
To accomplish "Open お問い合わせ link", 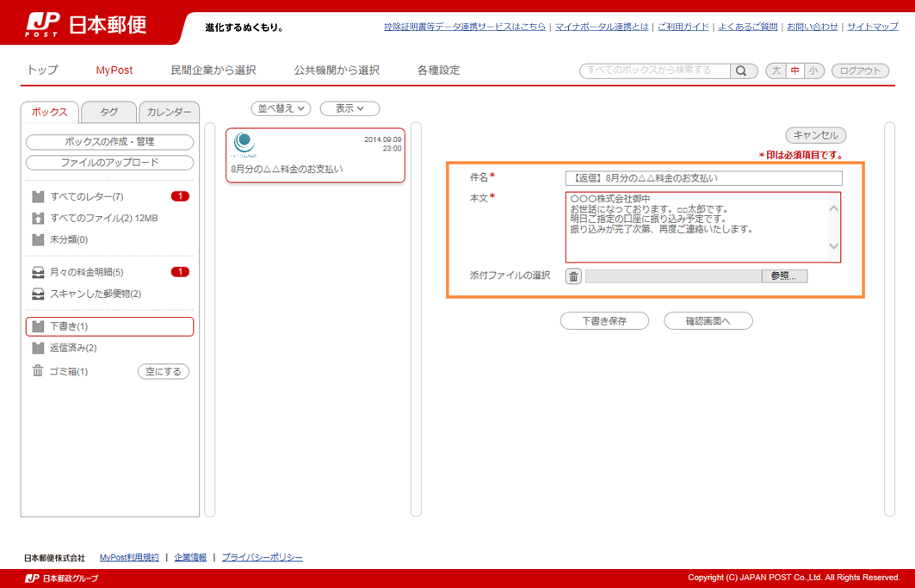I will 813,27.
